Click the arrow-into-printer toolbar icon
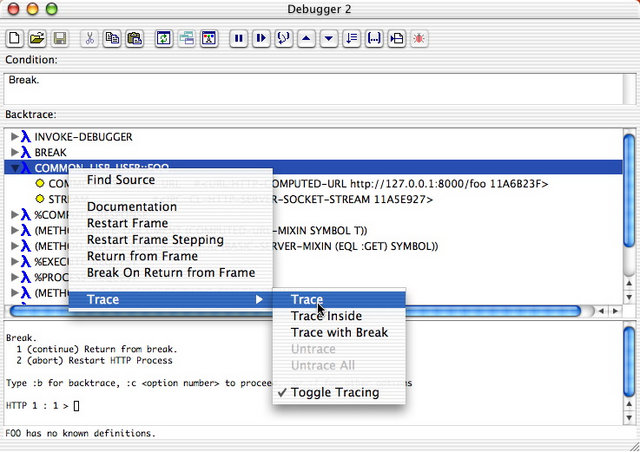The width and height of the screenshot is (640, 452). coord(396,39)
